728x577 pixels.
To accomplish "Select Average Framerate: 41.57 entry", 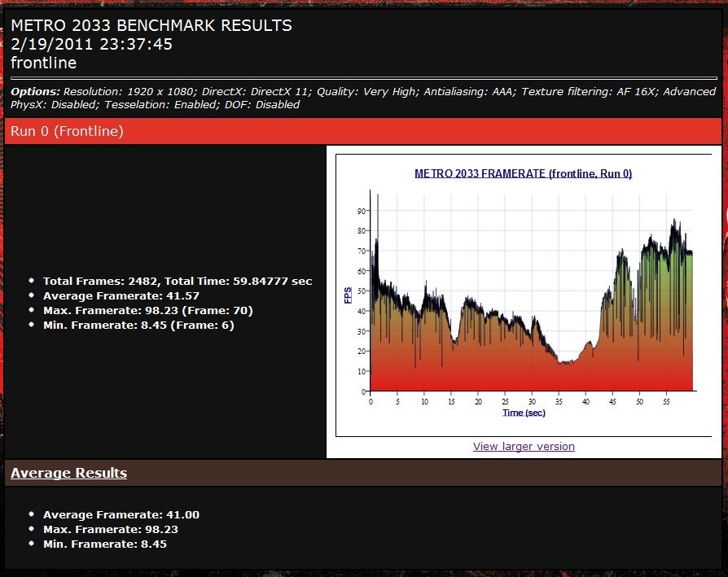I will pyautogui.click(x=121, y=296).
